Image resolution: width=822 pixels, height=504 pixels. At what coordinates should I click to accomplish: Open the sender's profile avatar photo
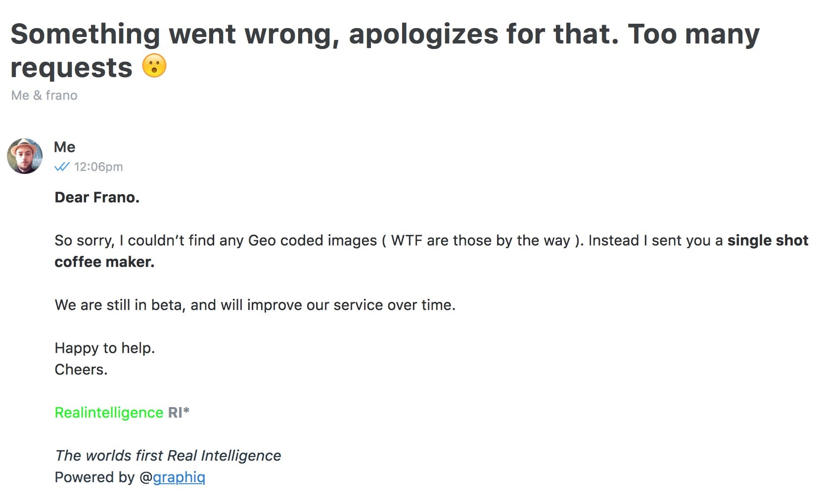pos(25,156)
